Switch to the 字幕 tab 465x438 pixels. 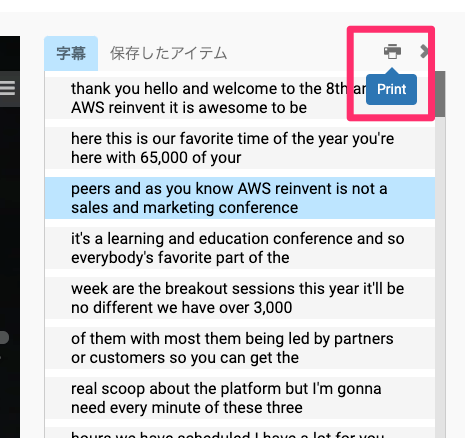coord(71,53)
